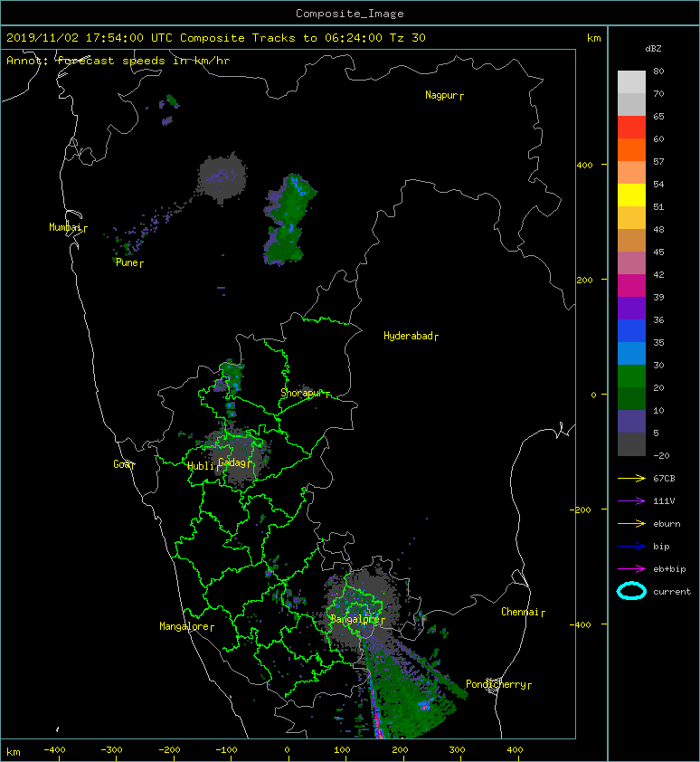The height and width of the screenshot is (762, 700).
Task: Click the yellow 67CB track arrow icon
Action: (x=631, y=479)
